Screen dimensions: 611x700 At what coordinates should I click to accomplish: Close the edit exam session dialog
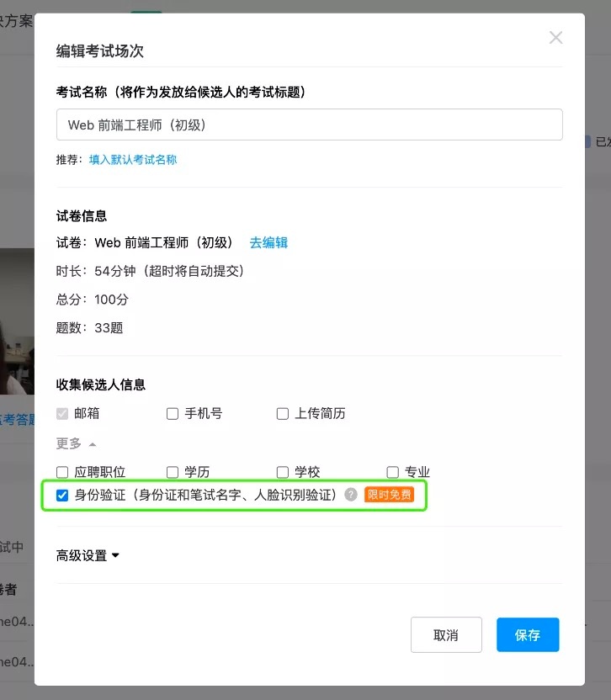[555, 38]
